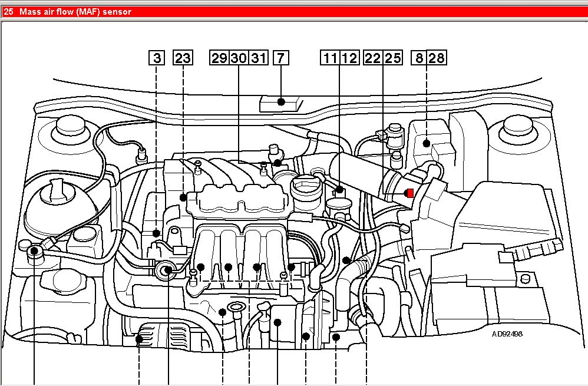Select the number 23 callout box
Image resolution: width=588 pixels, height=386 pixels.
(183, 58)
